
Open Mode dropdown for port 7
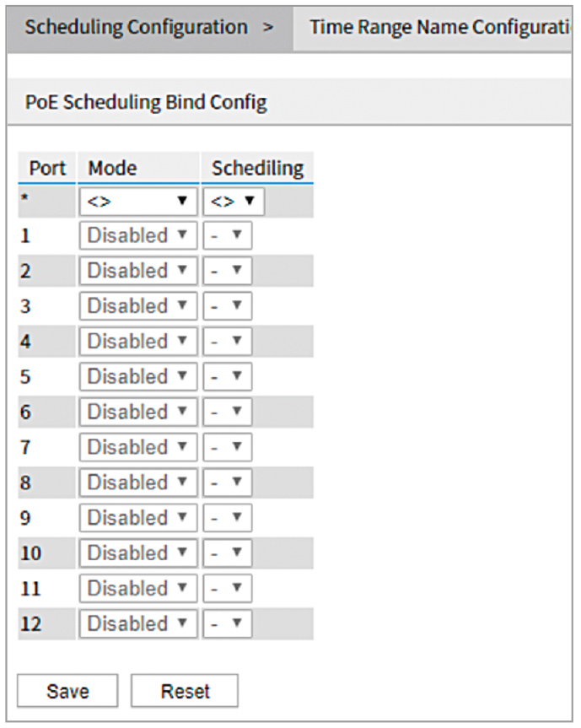(x=138, y=448)
